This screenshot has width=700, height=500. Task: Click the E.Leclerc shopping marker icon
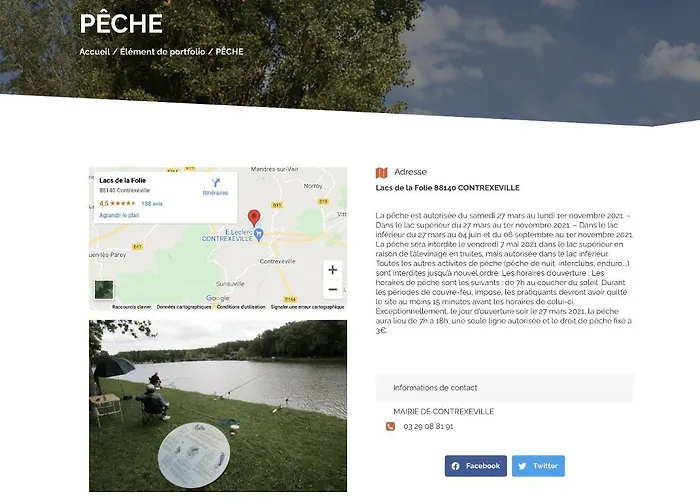[258, 233]
